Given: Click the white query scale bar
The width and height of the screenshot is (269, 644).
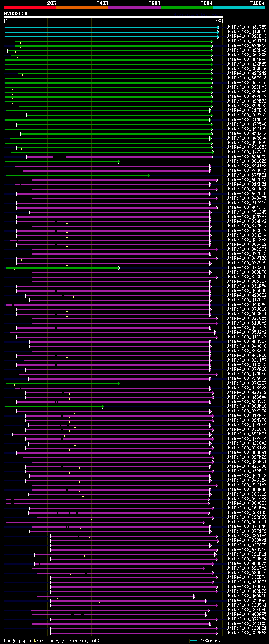Looking at the screenshot, I should tap(113, 17).
